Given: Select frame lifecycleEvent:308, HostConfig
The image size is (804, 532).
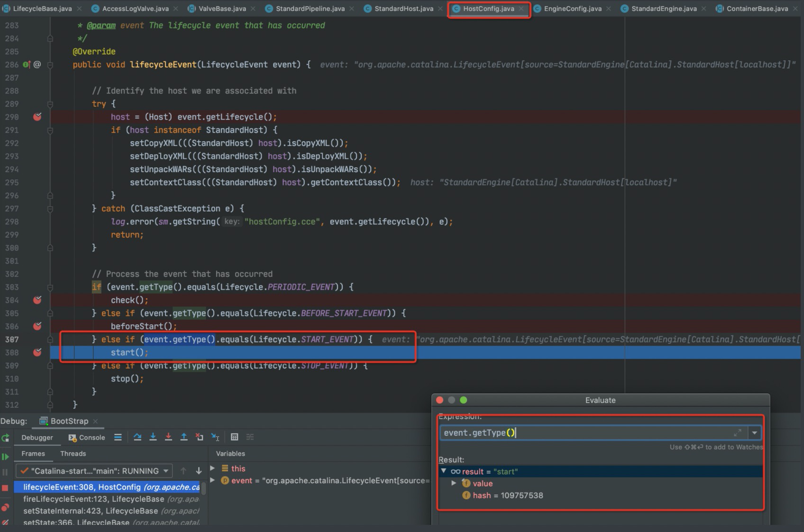Looking at the screenshot, I should tap(107, 487).
